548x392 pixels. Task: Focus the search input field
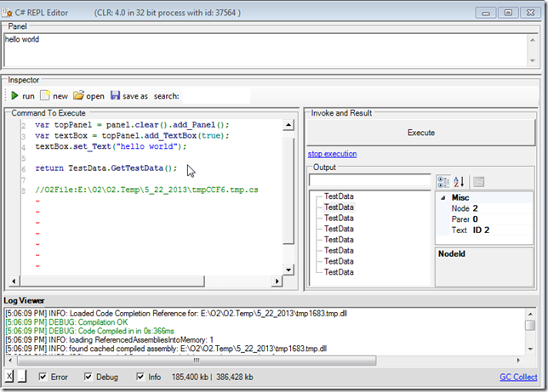point(216,96)
